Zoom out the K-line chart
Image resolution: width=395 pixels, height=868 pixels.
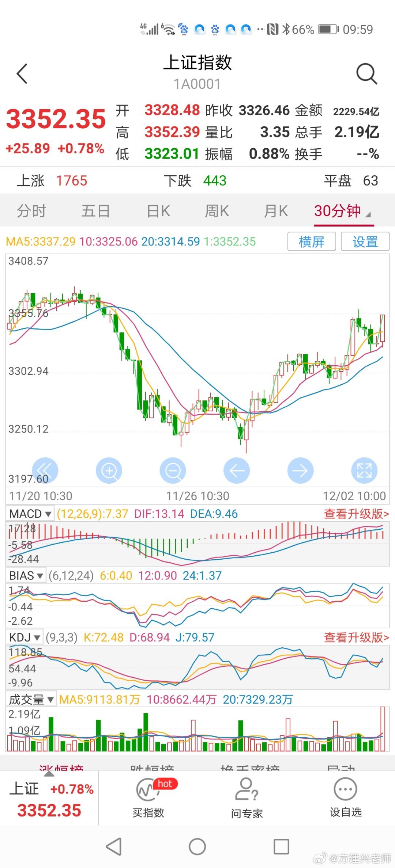[x=173, y=471]
